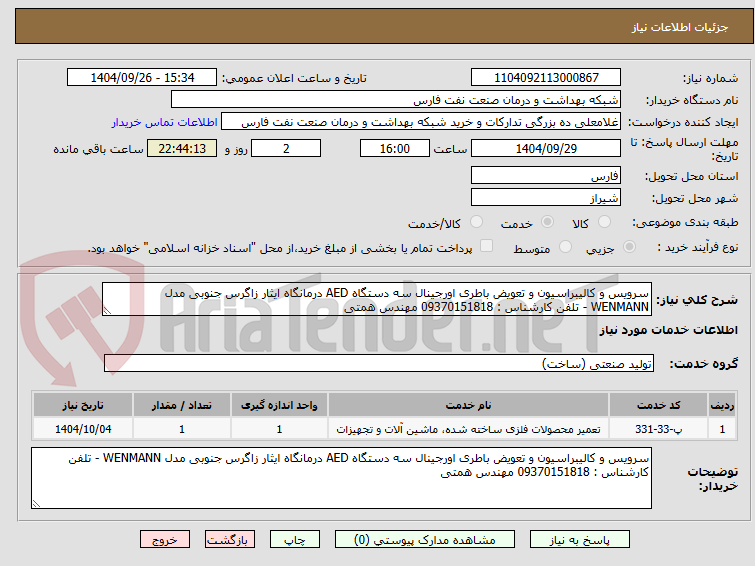Click the اطلاعات خدمات مورد نیاز heading

coord(668,330)
